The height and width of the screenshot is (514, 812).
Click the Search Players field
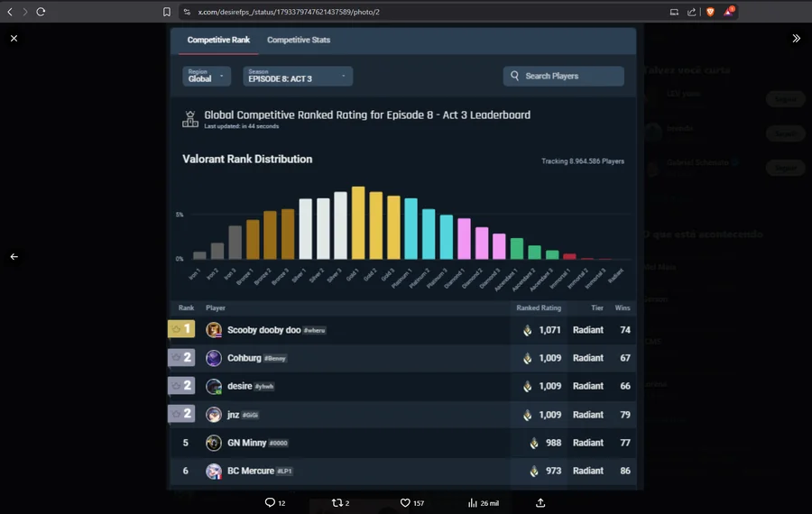click(x=563, y=76)
